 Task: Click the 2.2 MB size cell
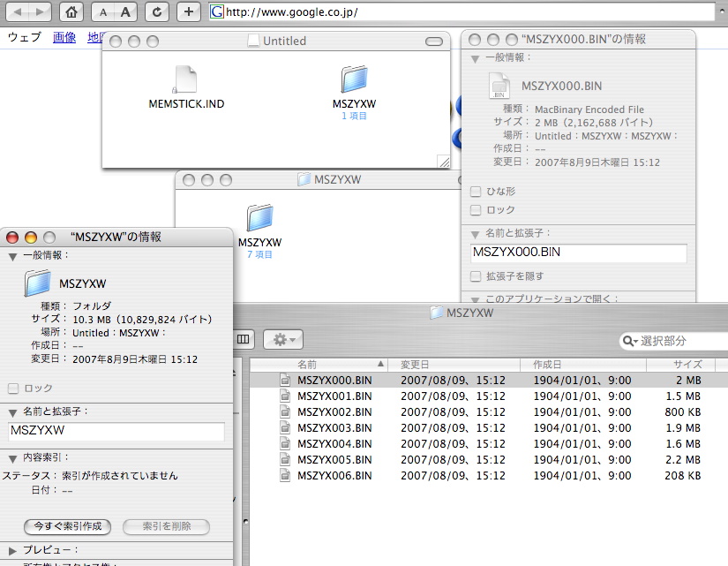683,459
